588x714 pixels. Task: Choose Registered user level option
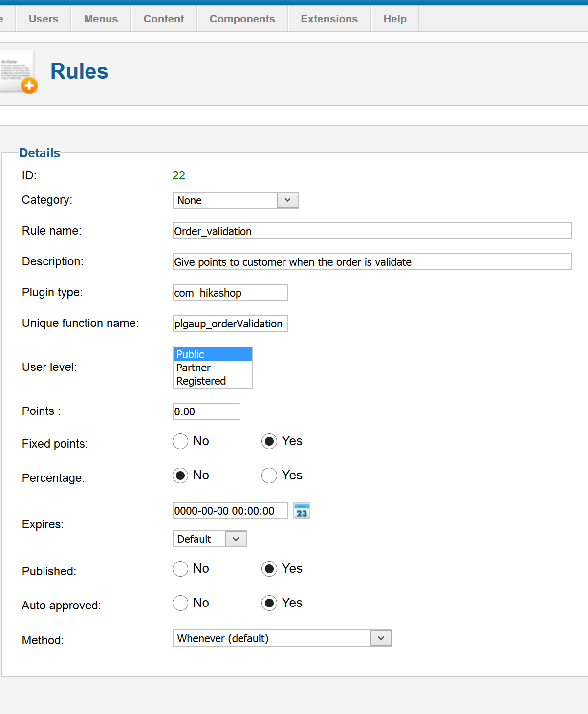click(x=201, y=381)
